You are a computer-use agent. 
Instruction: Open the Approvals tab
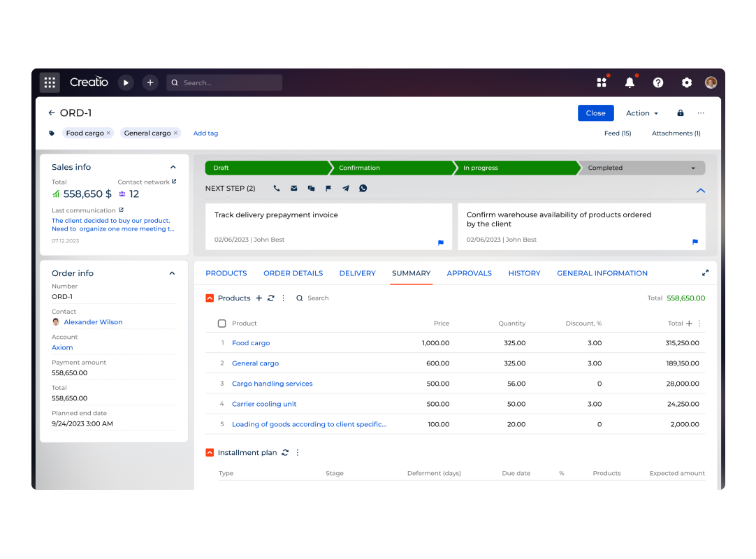point(469,273)
